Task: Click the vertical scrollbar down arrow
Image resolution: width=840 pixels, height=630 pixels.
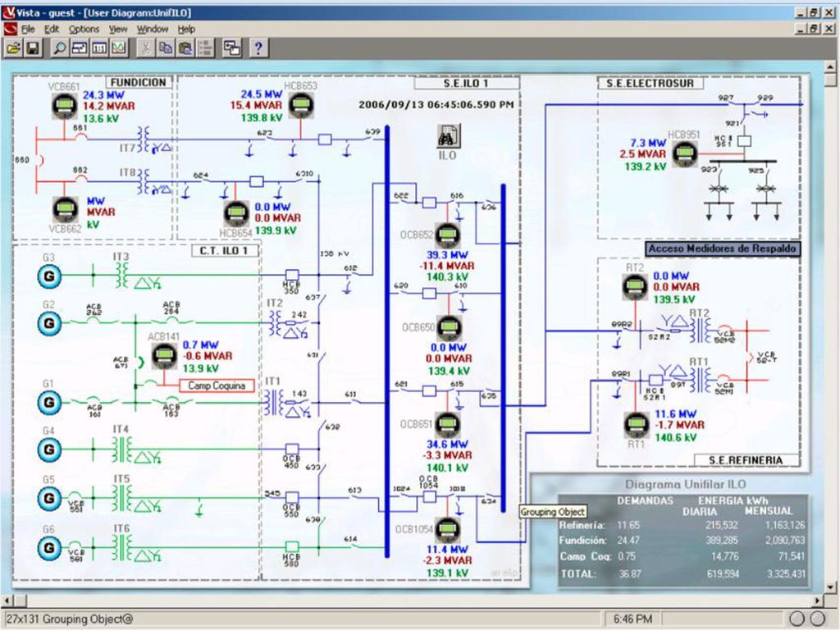Action: [x=831, y=587]
